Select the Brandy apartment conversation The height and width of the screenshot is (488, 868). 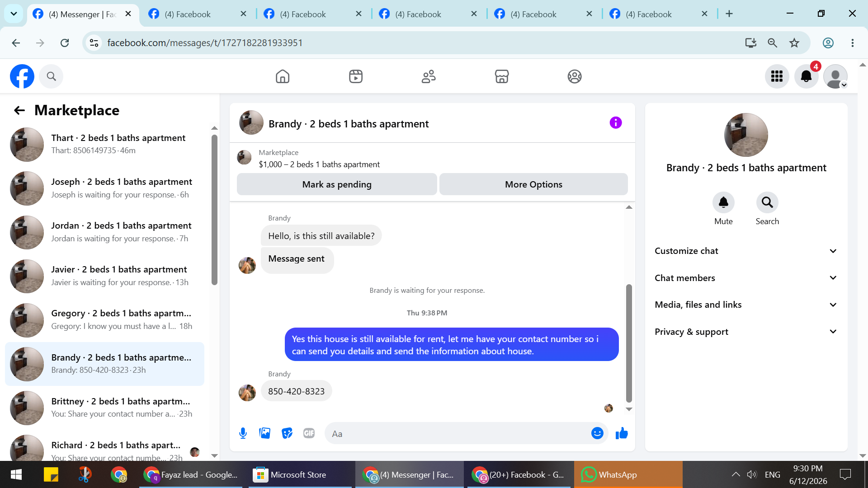105,364
